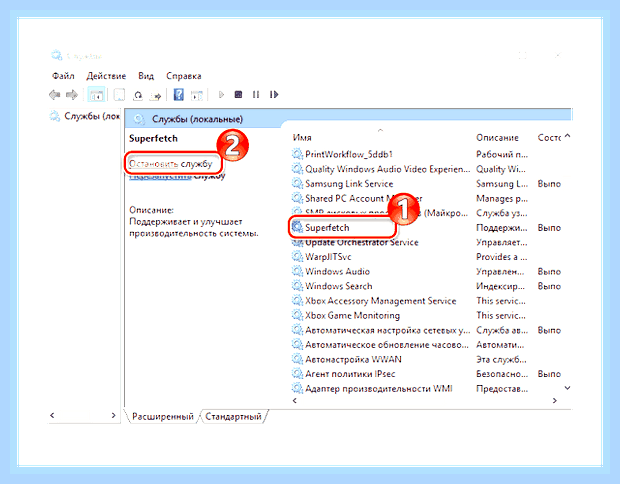Click the gear icon beside Xbox Game Monitoring

point(297,315)
